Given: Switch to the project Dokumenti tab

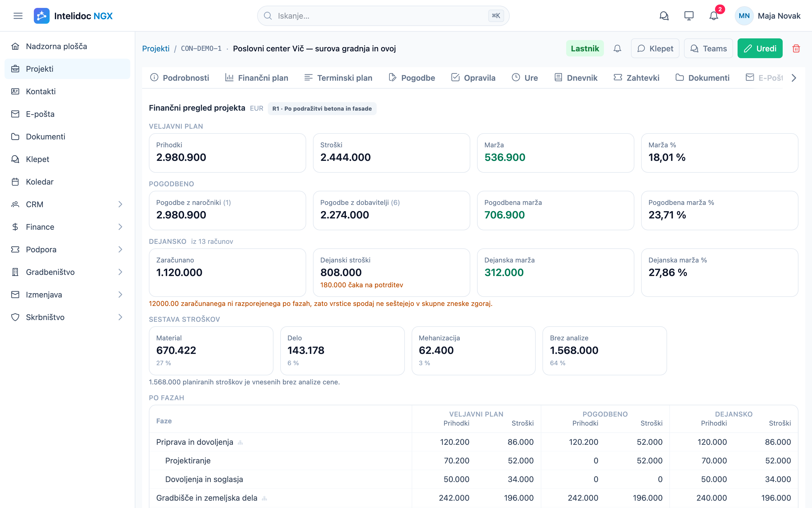Looking at the screenshot, I should 703,78.
